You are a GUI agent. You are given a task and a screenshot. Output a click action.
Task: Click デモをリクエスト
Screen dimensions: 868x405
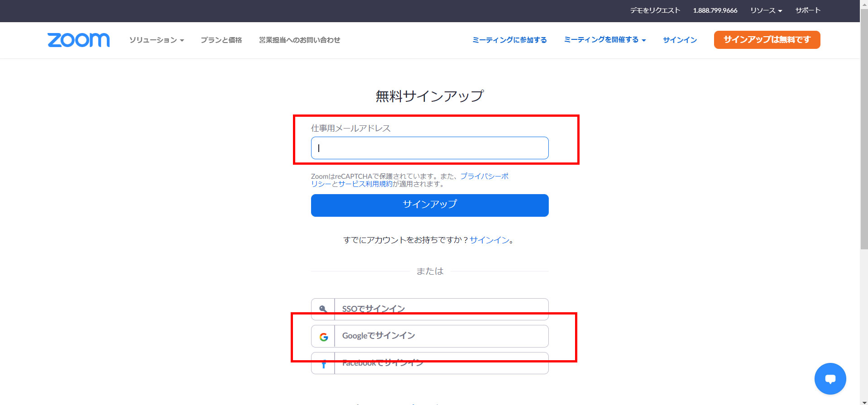[x=655, y=10]
